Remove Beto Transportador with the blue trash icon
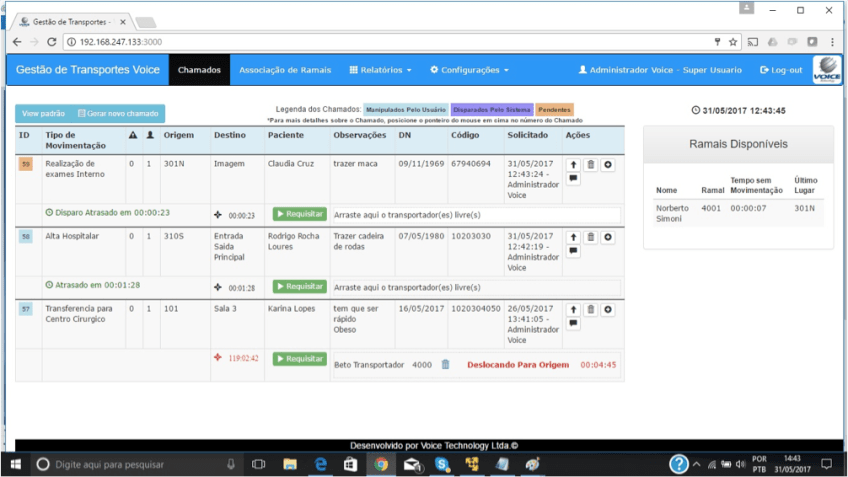 pyautogui.click(x=446, y=365)
